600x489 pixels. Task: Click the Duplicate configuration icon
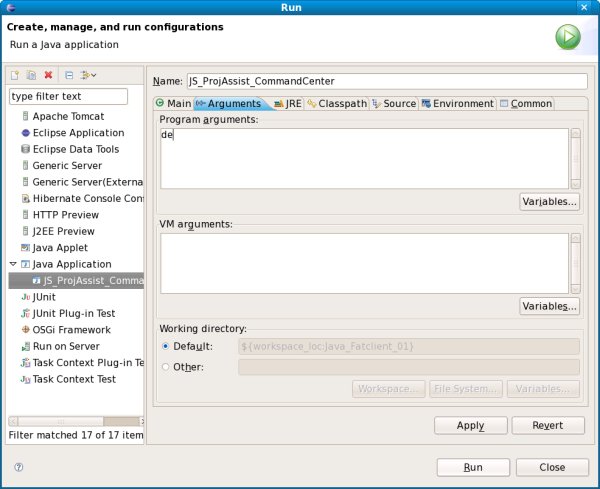pos(31,75)
